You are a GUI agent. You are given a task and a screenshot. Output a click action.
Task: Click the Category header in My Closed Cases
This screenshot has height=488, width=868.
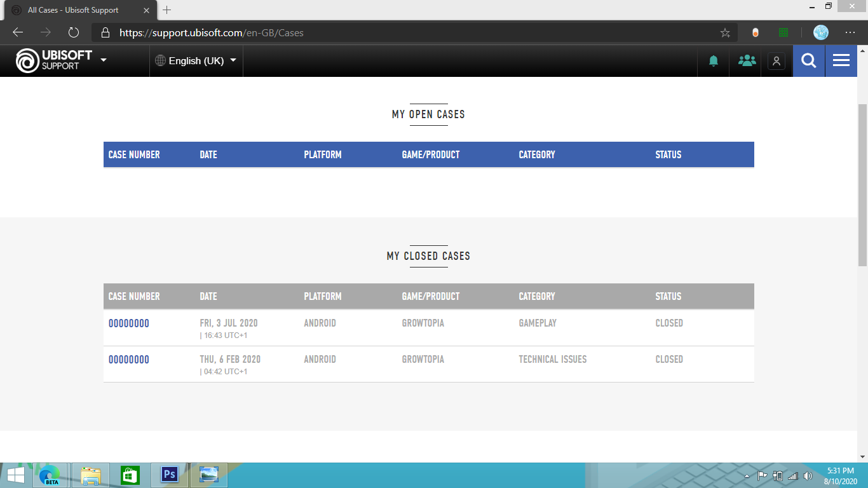click(537, 297)
